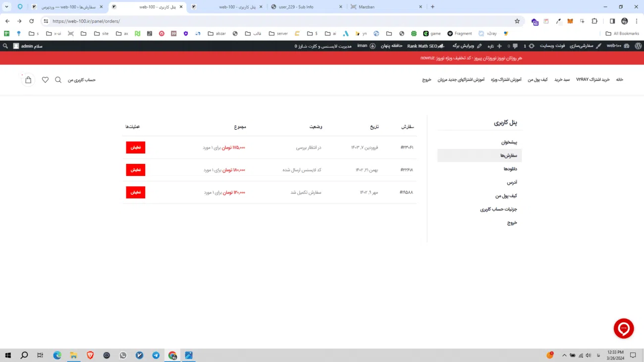Click the site search magnifier icon
This screenshot has height=362, width=644.
pyautogui.click(x=58, y=80)
